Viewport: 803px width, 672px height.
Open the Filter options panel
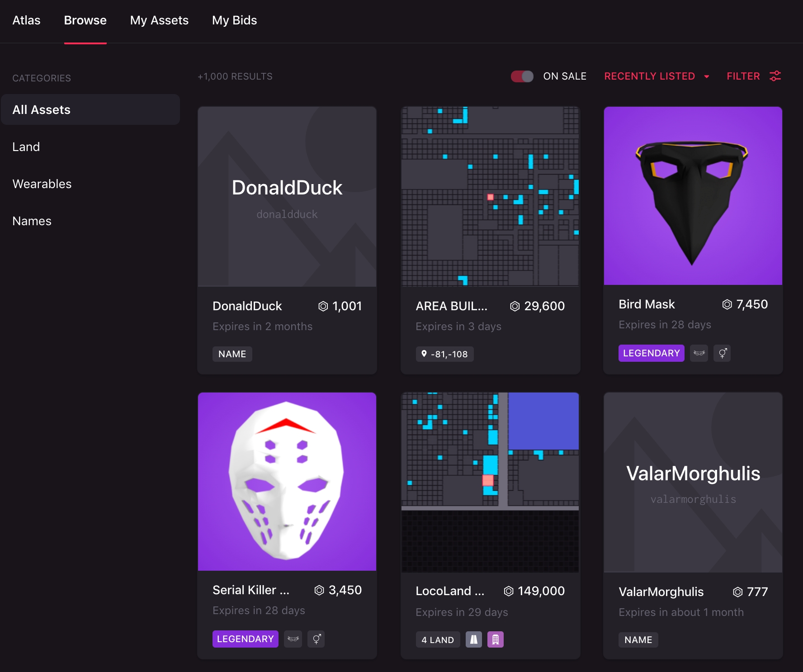(743, 76)
